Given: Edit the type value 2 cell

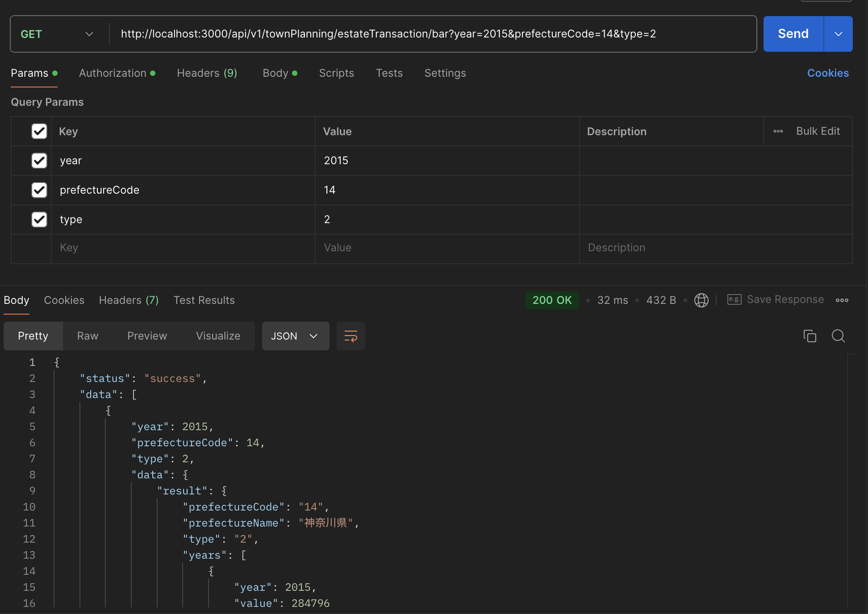Looking at the screenshot, I should tap(447, 220).
